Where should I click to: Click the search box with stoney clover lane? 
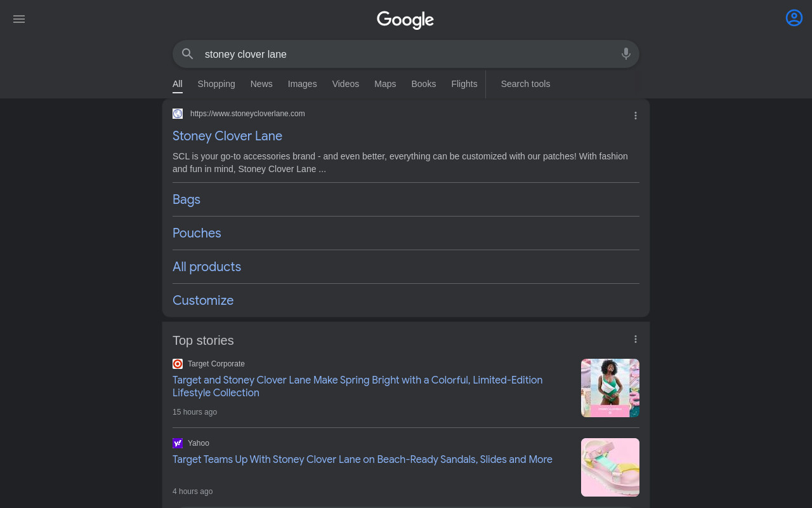(x=406, y=54)
